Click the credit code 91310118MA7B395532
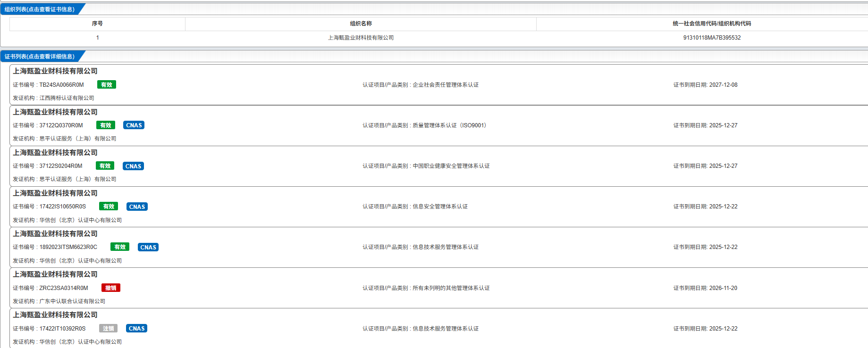 (x=712, y=38)
